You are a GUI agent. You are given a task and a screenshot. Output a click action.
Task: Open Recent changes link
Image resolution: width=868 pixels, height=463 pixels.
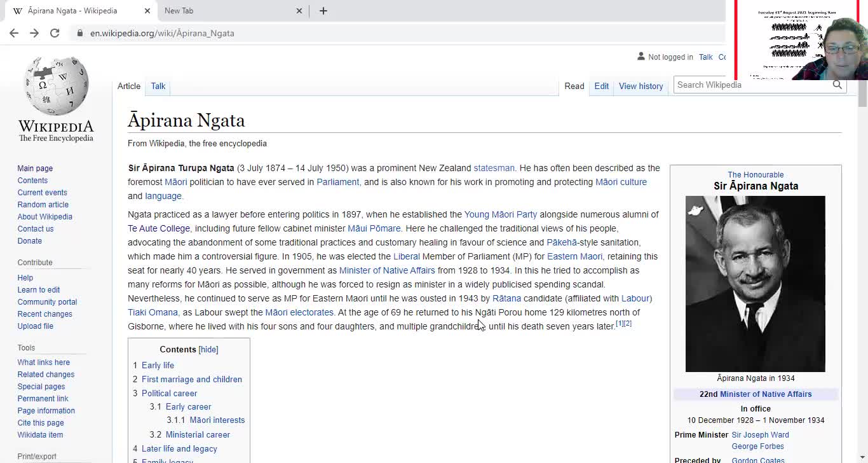click(44, 314)
